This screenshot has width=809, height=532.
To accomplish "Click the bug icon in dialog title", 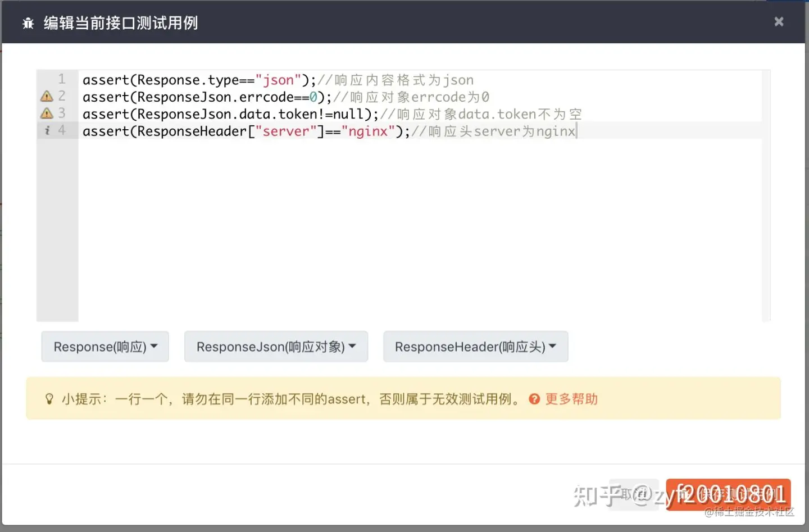I will coord(28,23).
